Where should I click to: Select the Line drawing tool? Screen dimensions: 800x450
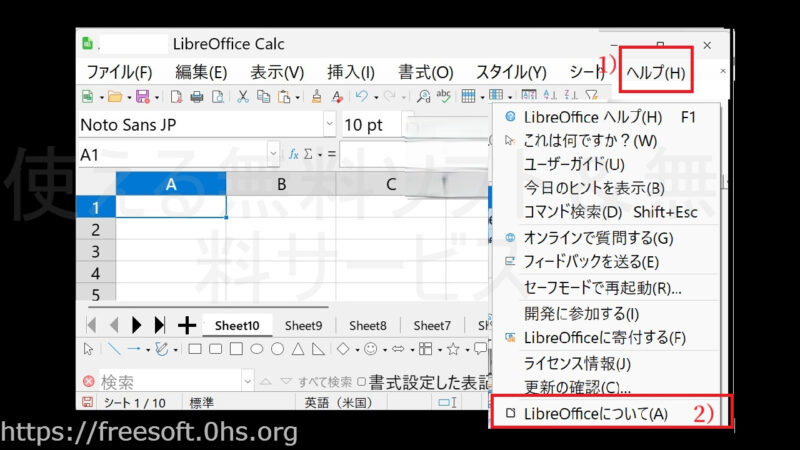point(113,349)
